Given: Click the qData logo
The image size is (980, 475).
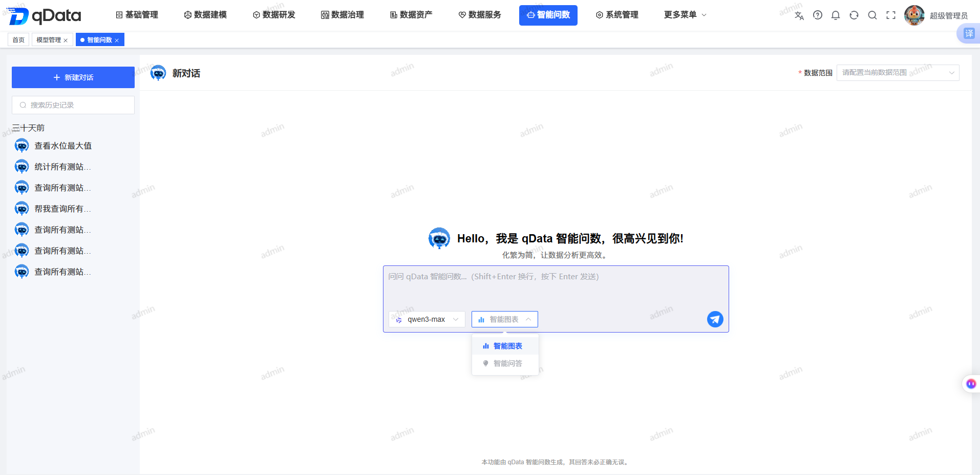Looking at the screenshot, I should coord(45,16).
